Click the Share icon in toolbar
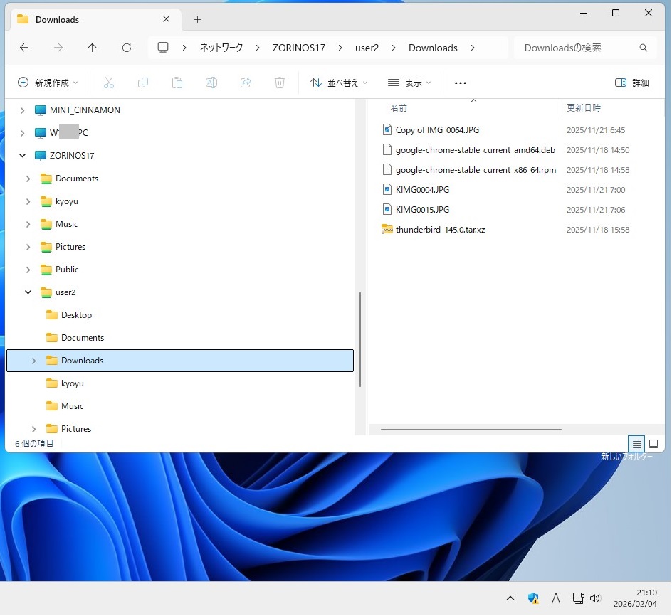This screenshot has width=672, height=616. pyautogui.click(x=246, y=83)
